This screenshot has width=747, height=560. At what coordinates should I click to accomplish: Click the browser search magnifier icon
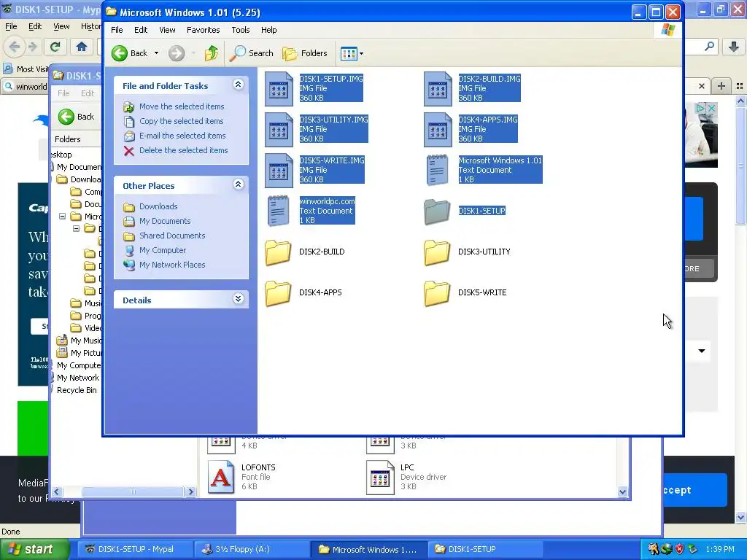[x=709, y=47]
